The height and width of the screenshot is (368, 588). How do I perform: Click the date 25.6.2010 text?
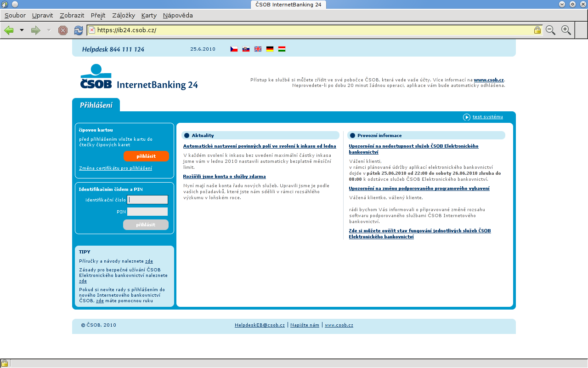(203, 49)
